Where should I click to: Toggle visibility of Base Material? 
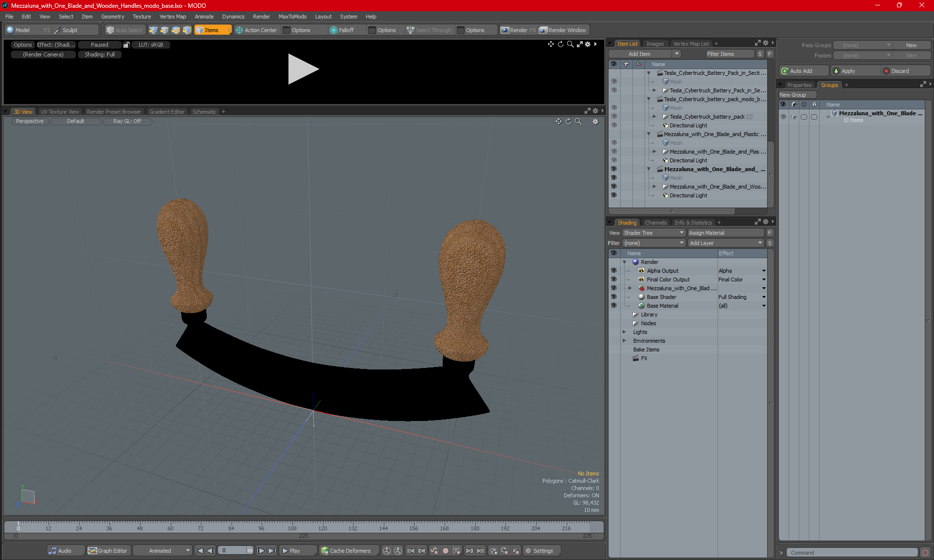613,306
